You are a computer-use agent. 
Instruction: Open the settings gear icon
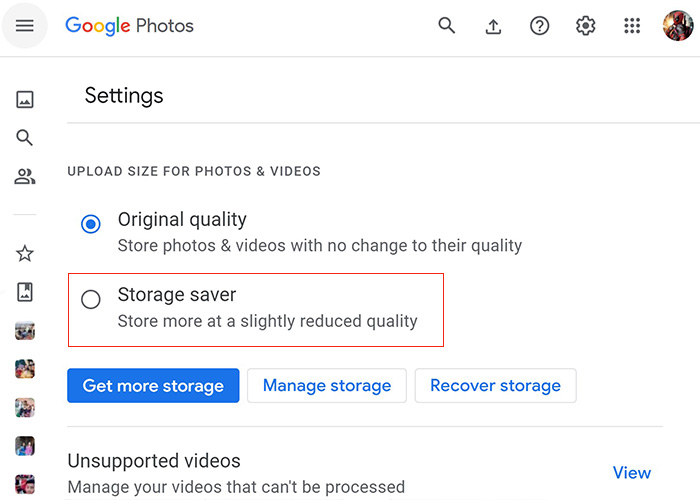pyautogui.click(x=585, y=26)
